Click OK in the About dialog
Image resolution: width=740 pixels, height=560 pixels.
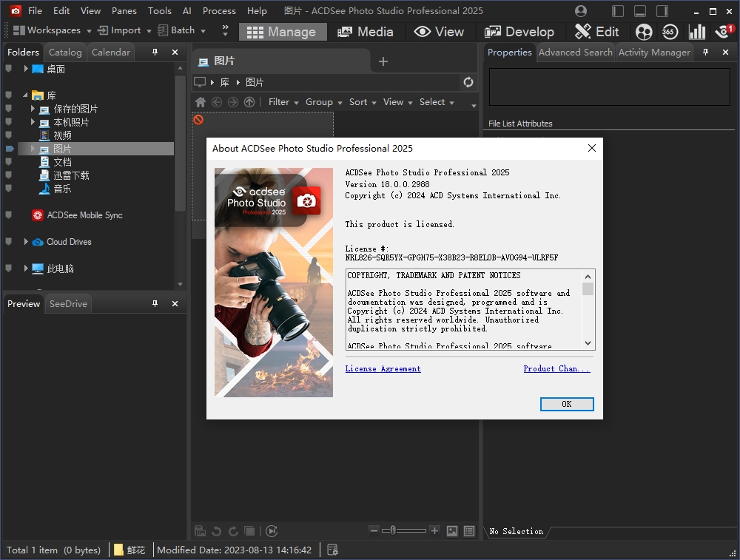(x=566, y=404)
